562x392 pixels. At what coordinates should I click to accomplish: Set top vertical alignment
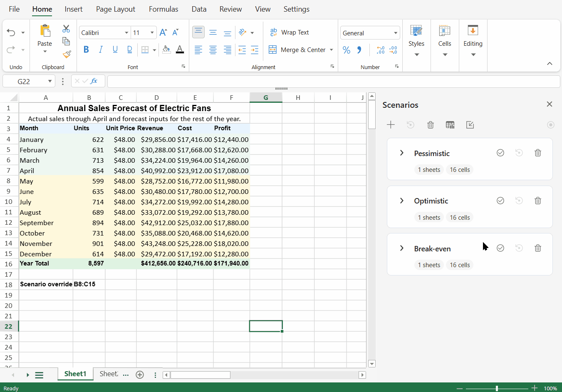[198, 32]
